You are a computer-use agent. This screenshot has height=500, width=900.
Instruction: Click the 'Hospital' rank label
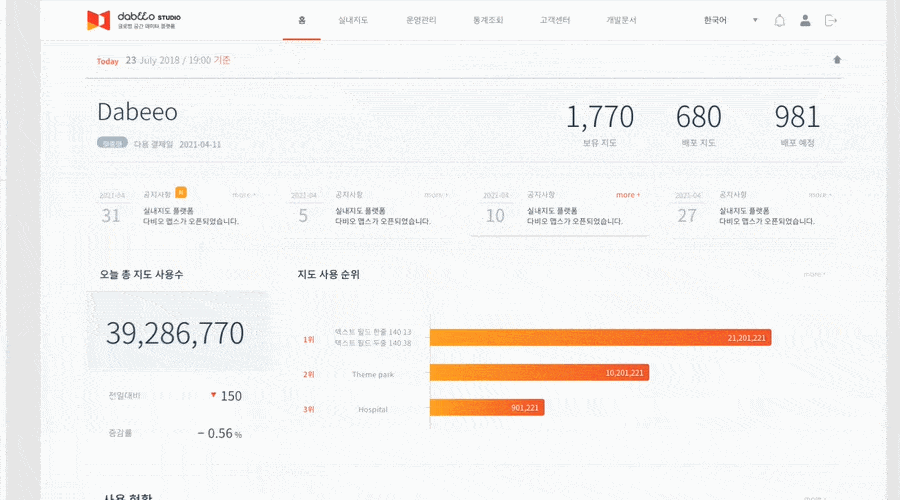click(x=373, y=409)
